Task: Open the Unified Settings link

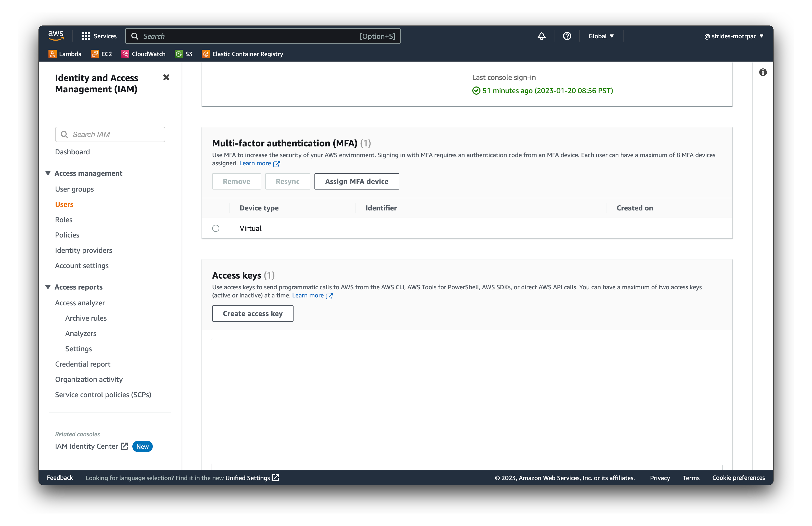Action: (x=247, y=478)
